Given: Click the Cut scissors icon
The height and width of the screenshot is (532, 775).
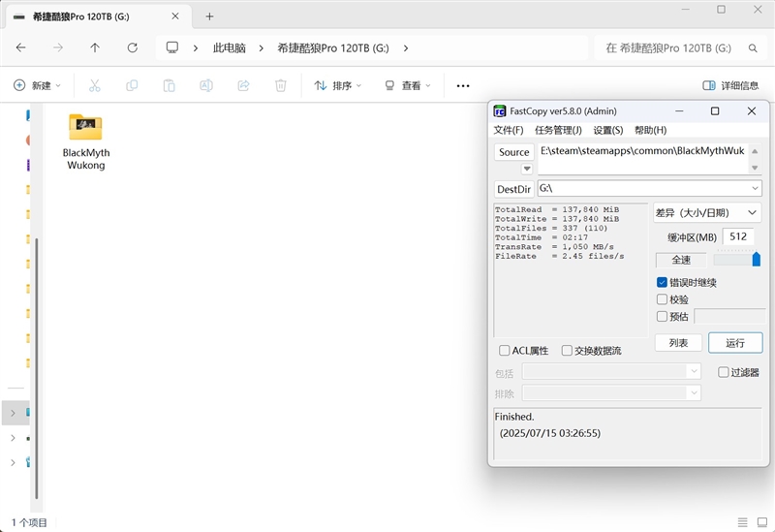Looking at the screenshot, I should (x=94, y=85).
